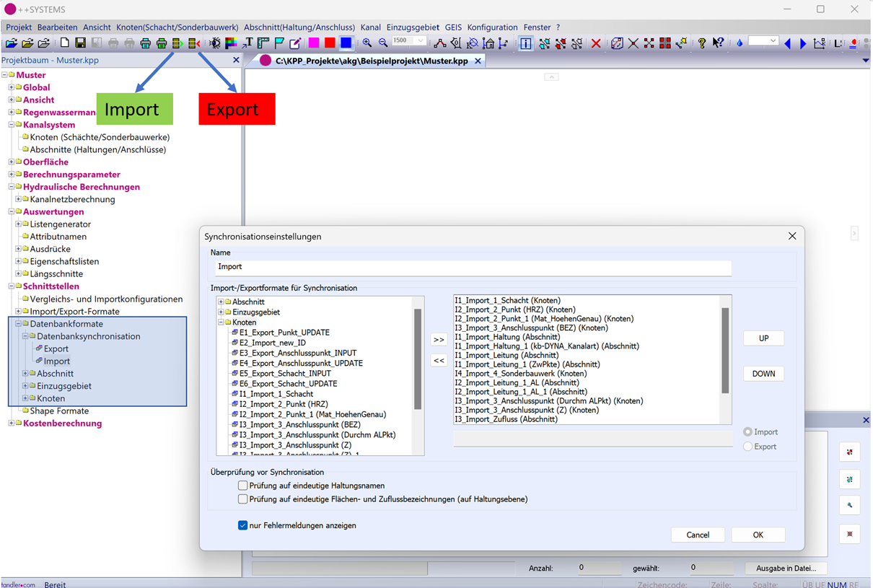Uncheck nur Fehlermeldungen anzeigen

[x=243, y=525]
